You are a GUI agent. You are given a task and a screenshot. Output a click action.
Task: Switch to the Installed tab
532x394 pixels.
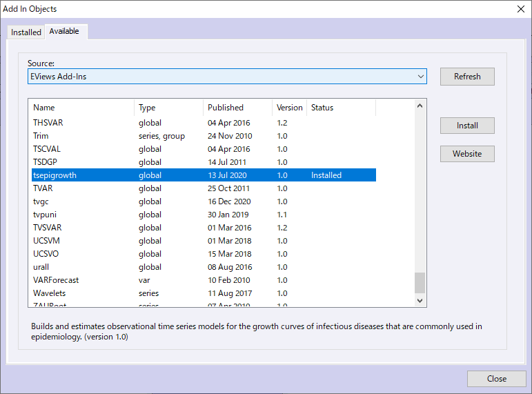(x=26, y=32)
